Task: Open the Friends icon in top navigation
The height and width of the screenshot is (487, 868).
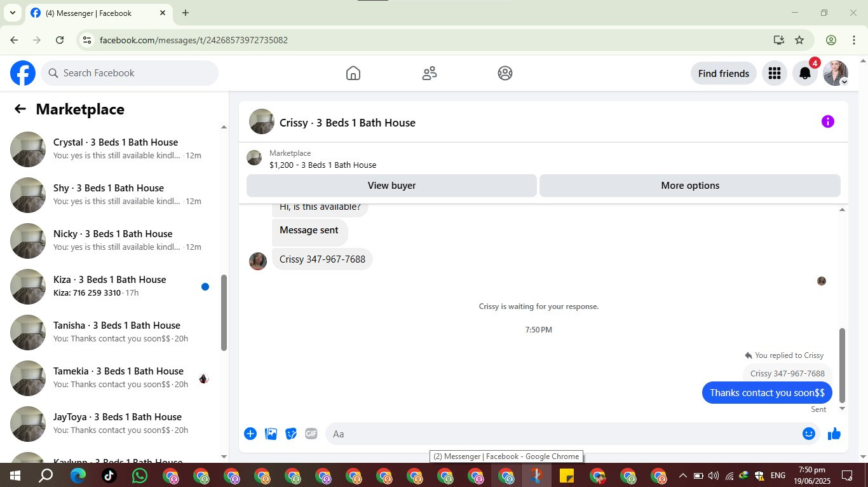Action: [x=430, y=73]
